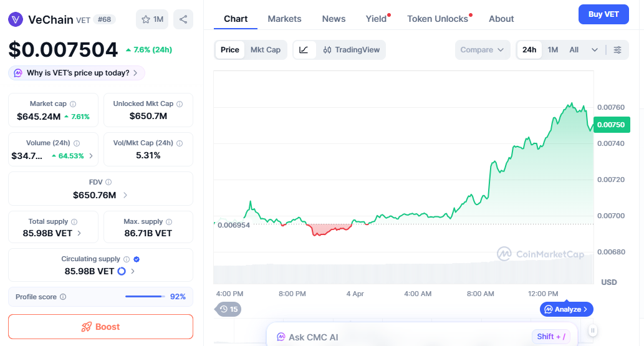This screenshot has height=346, width=644.
Task: Click the info icon next to Profile score
Action: [63, 297]
